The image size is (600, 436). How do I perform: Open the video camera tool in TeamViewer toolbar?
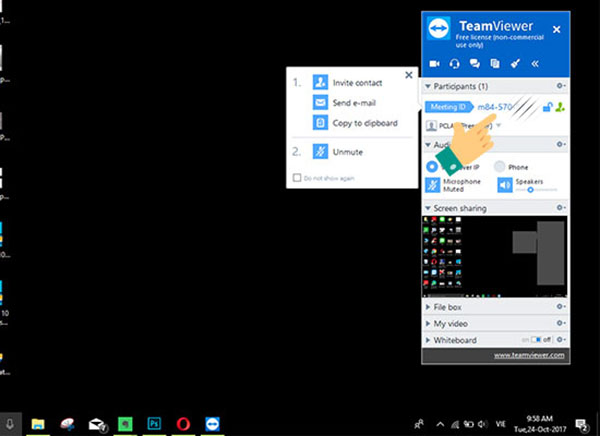(x=434, y=64)
